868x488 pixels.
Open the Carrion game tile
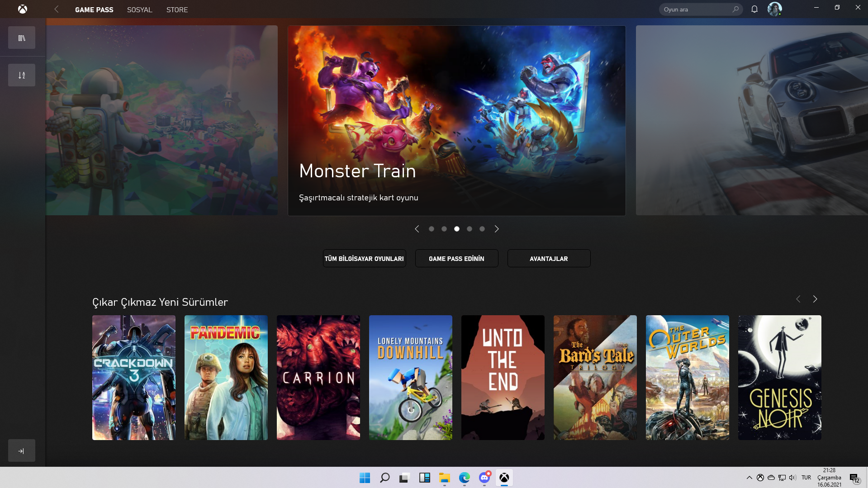(318, 378)
